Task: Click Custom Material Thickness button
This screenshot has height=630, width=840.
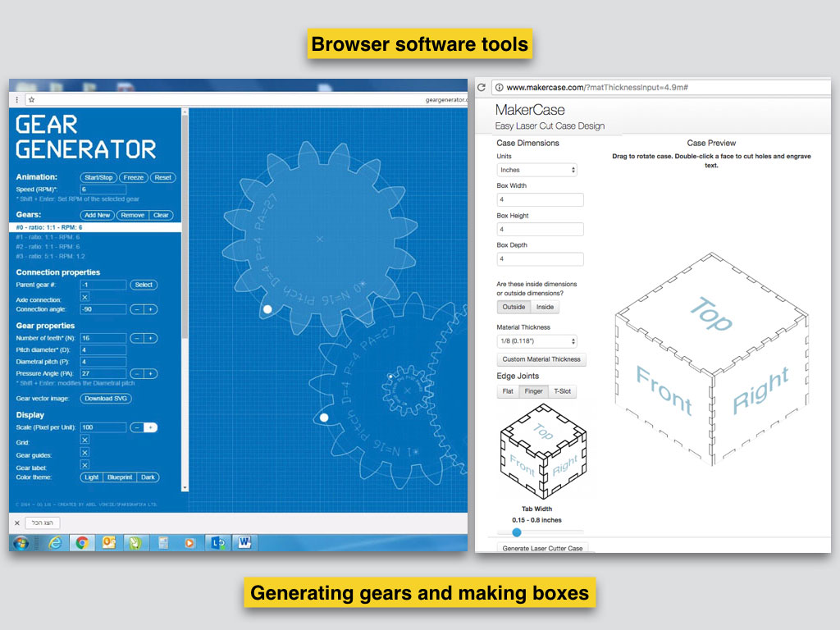Action: click(541, 359)
